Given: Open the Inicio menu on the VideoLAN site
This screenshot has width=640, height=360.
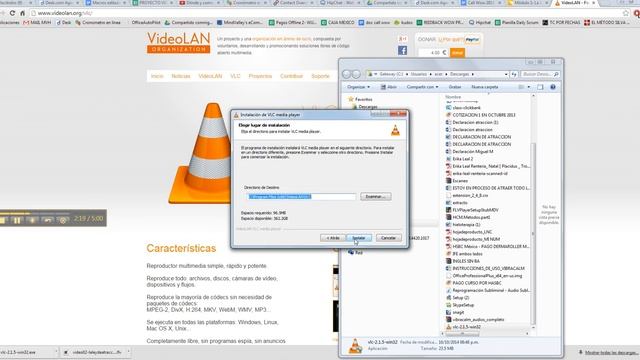Looking at the screenshot, I should [157, 76].
